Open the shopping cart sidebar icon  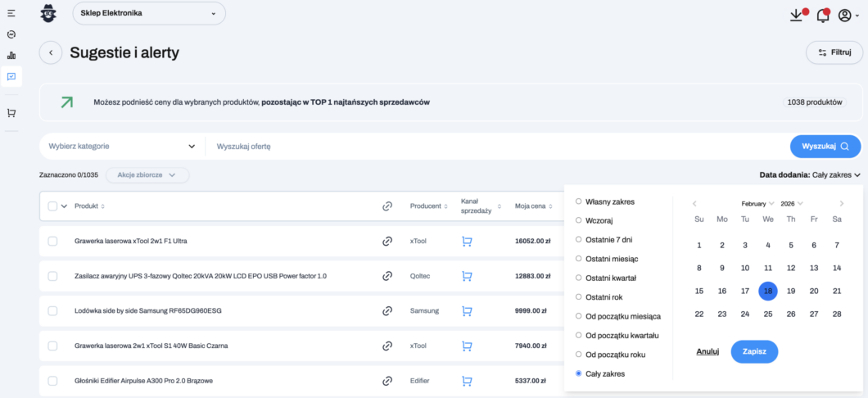pos(11,113)
